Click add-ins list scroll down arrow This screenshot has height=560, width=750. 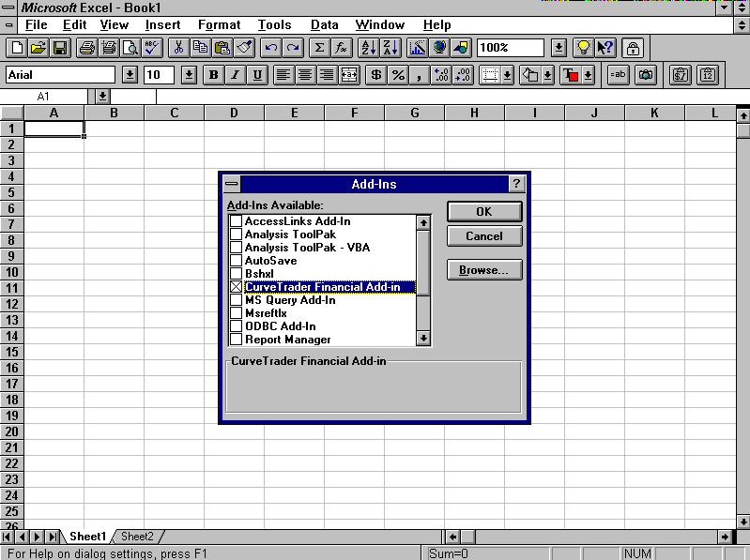coord(423,339)
